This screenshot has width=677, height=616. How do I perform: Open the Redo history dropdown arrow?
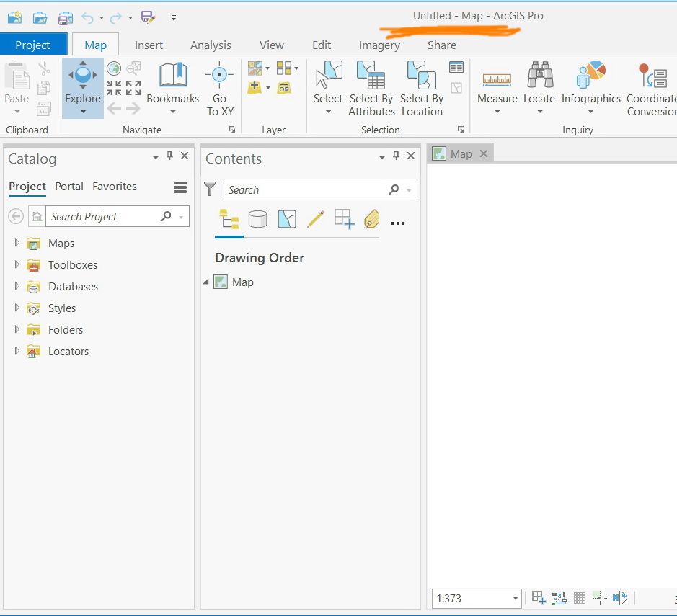[x=130, y=18]
